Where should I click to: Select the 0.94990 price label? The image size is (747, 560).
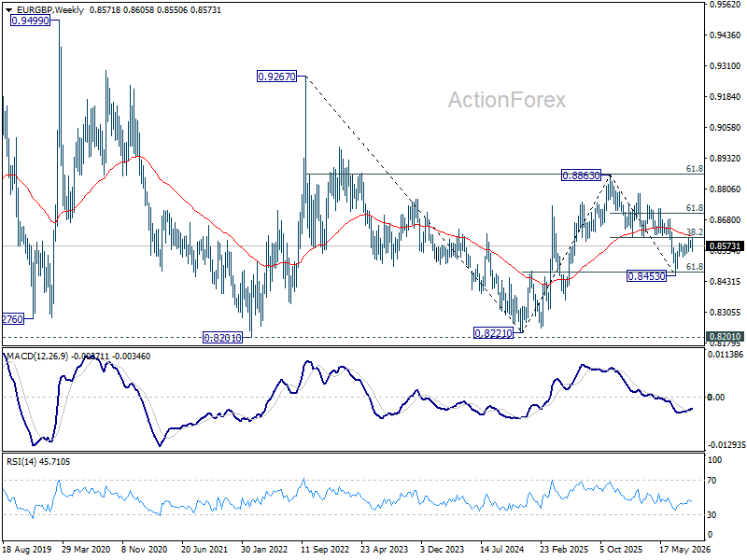31,21
